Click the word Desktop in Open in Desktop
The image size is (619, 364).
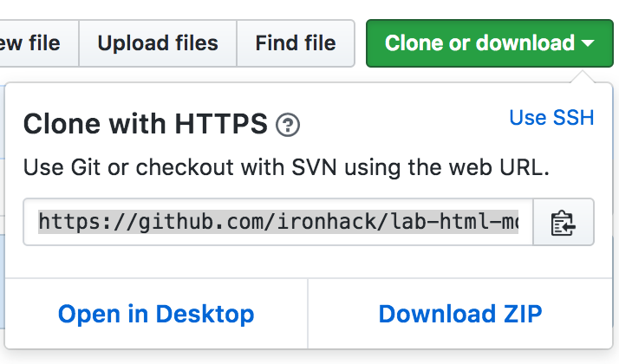(x=205, y=314)
